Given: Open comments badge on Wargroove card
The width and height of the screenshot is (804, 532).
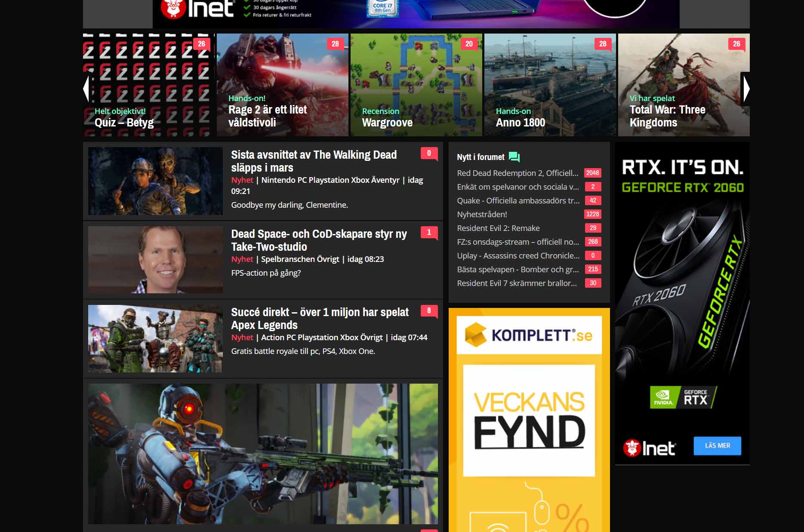Looking at the screenshot, I should [x=469, y=44].
